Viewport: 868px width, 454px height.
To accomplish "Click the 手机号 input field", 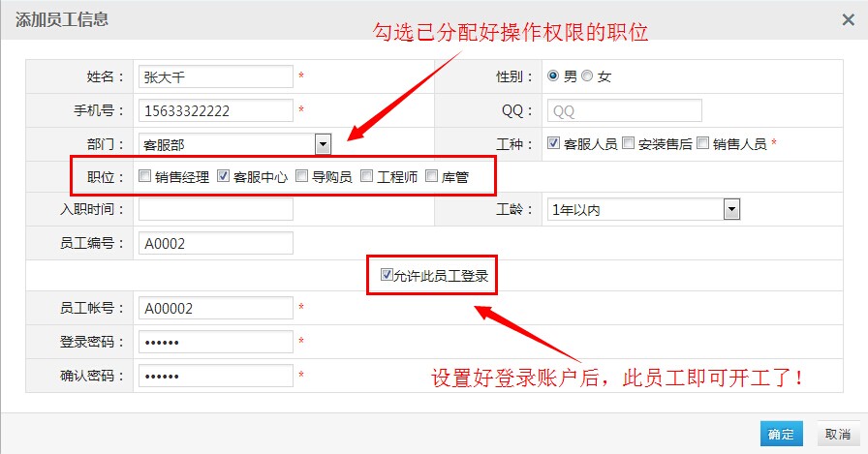I will (x=216, y=110).
